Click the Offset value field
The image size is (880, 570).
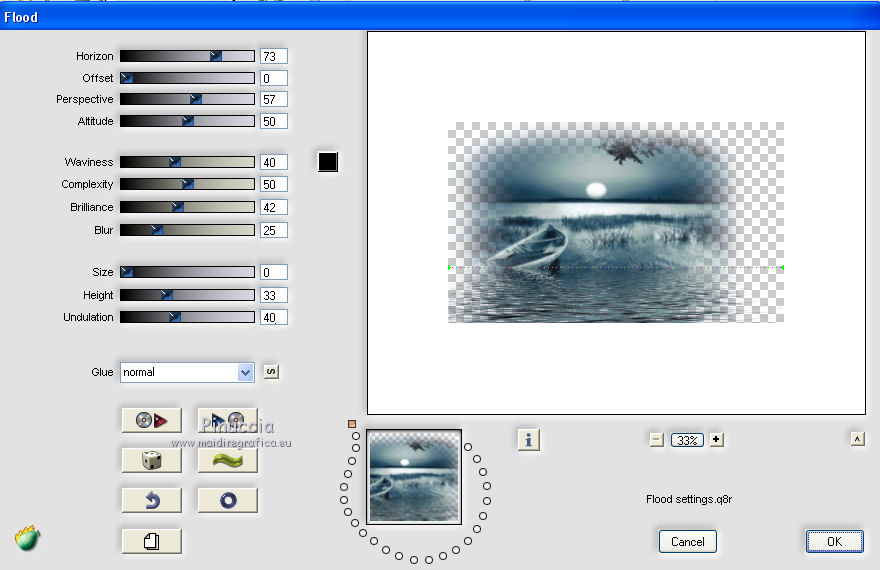pos(274,78)
